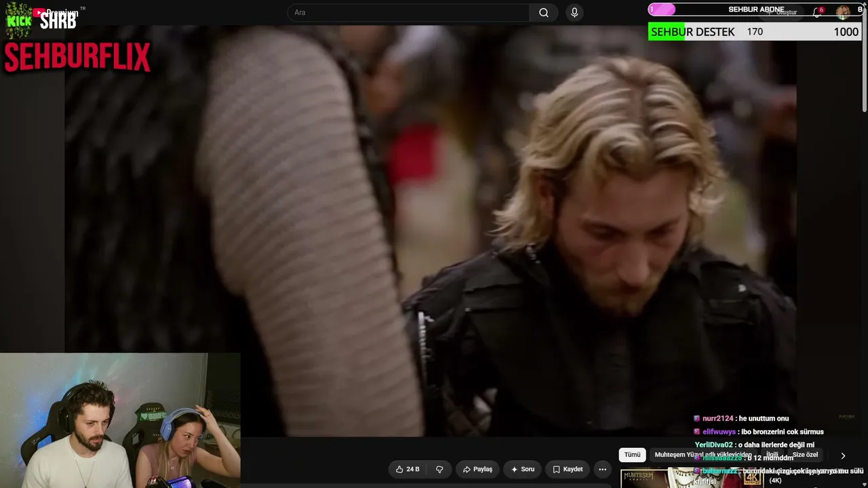The width and height of the screenshot is (868, 488).
Task: Click the SEHBUR DESTEK goal bar
Action: 755,32
